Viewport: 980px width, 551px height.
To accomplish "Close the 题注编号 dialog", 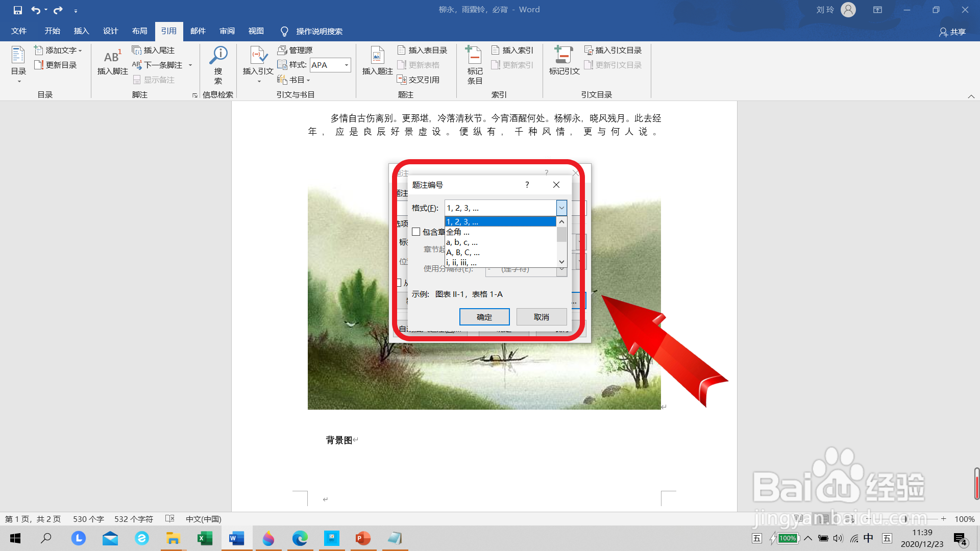I will (556, 185).
